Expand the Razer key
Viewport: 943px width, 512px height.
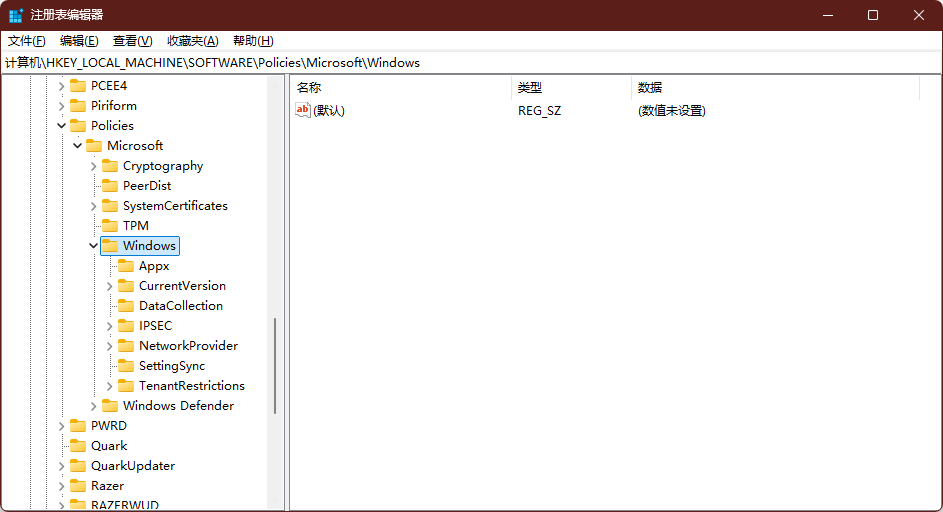click(61, 486)
